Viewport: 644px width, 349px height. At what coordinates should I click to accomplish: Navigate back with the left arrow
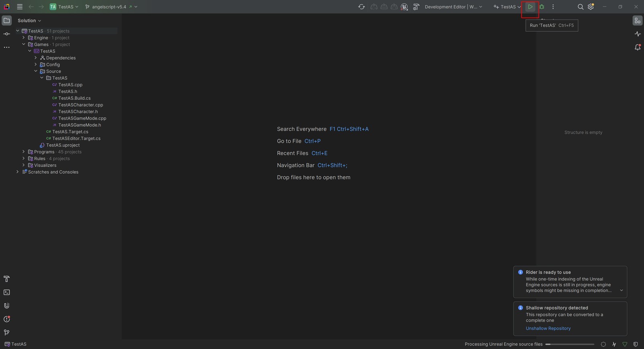pyautogui.click(x=31, y=7)
